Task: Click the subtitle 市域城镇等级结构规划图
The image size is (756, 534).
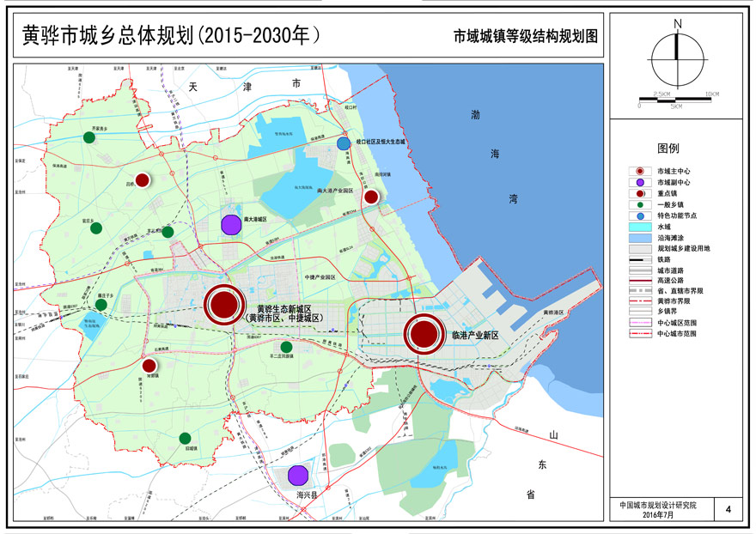Action: (x=526, y=37)
